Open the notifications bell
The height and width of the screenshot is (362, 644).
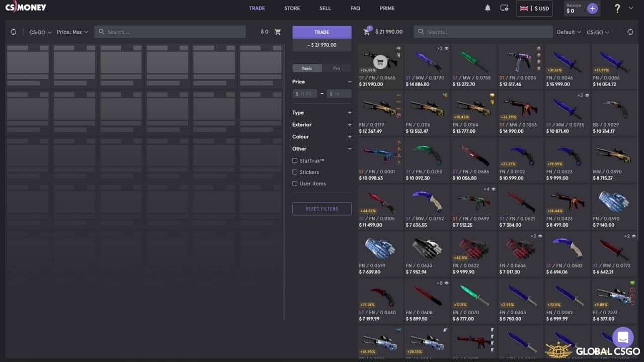coord(488,8)
